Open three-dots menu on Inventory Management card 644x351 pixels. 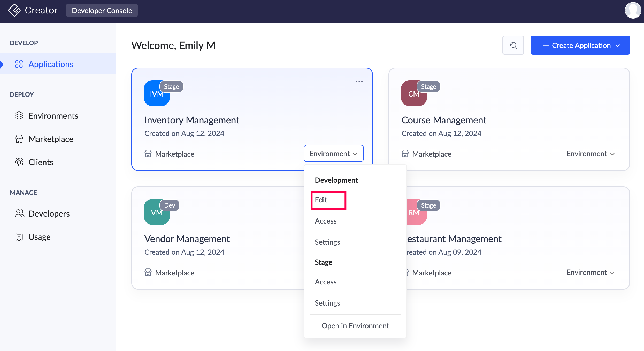click(359, 82)
